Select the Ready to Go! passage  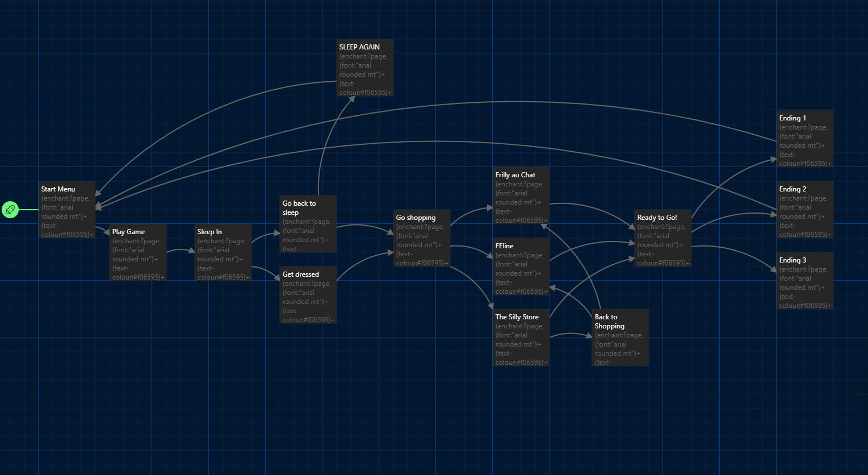[x=663, y=238]
